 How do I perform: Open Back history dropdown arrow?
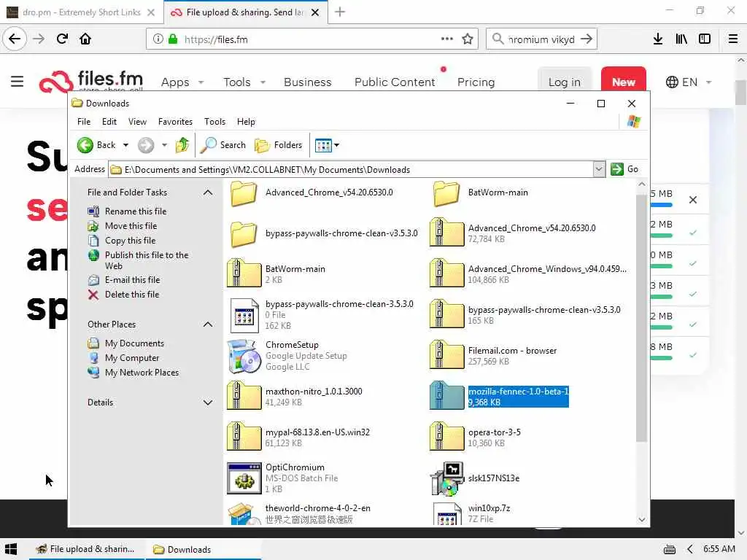(x=125, y=145)
